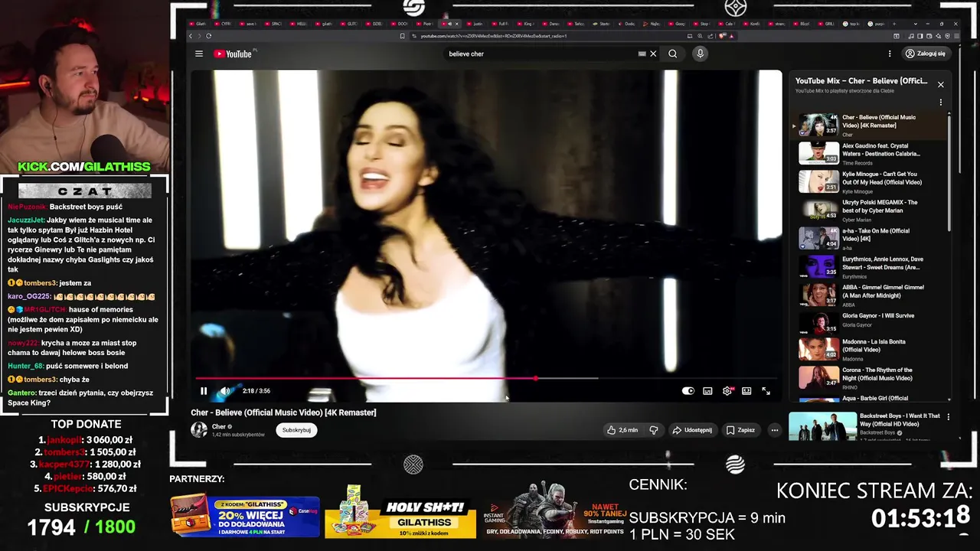Play Madonna La Isla Bonita playlist item
This screenshot has width=980, height=551.
click(x=869, y=351)
